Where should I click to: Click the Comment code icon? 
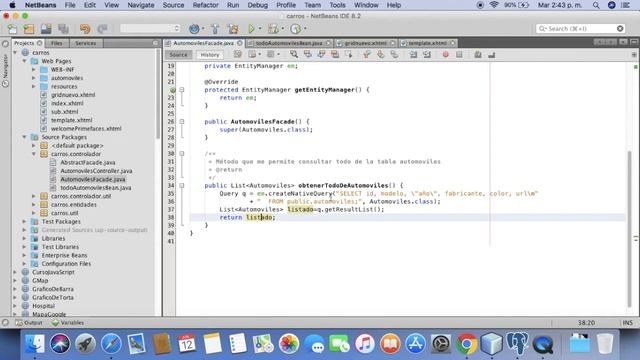[x=478, y=54]
